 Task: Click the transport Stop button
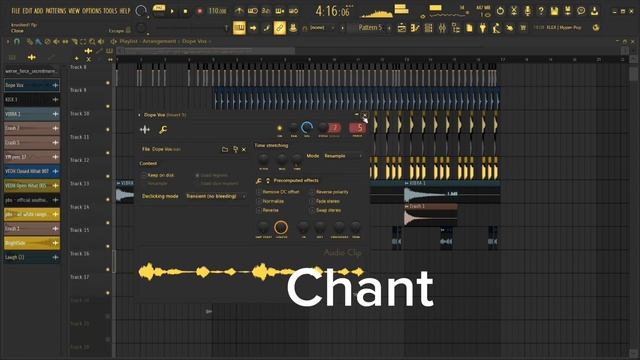click(185, 11)
